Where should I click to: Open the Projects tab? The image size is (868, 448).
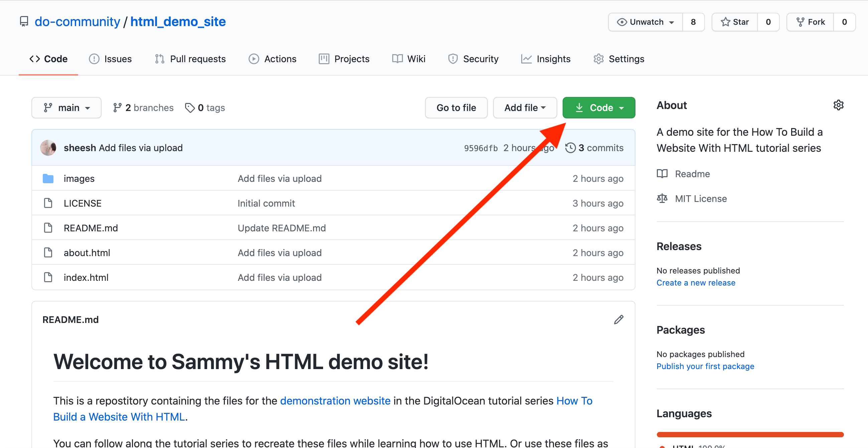pyautogui.click(x=344, y=59)
